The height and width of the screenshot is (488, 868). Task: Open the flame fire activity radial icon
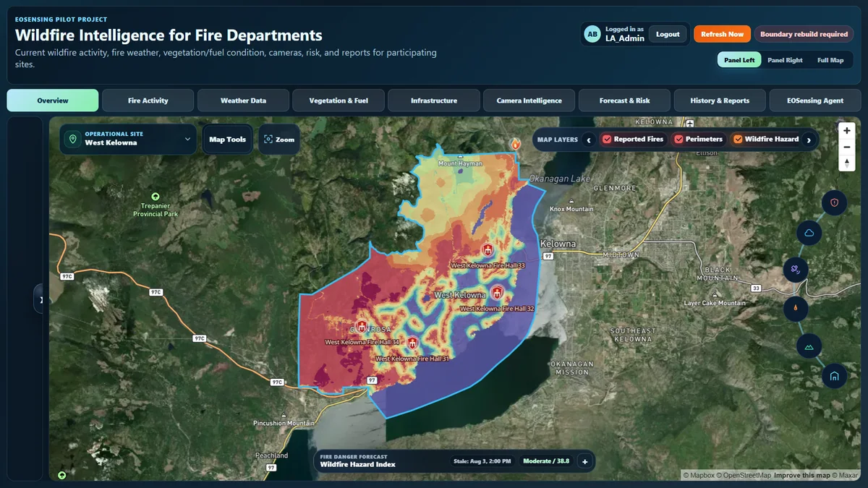coord(796,309)
